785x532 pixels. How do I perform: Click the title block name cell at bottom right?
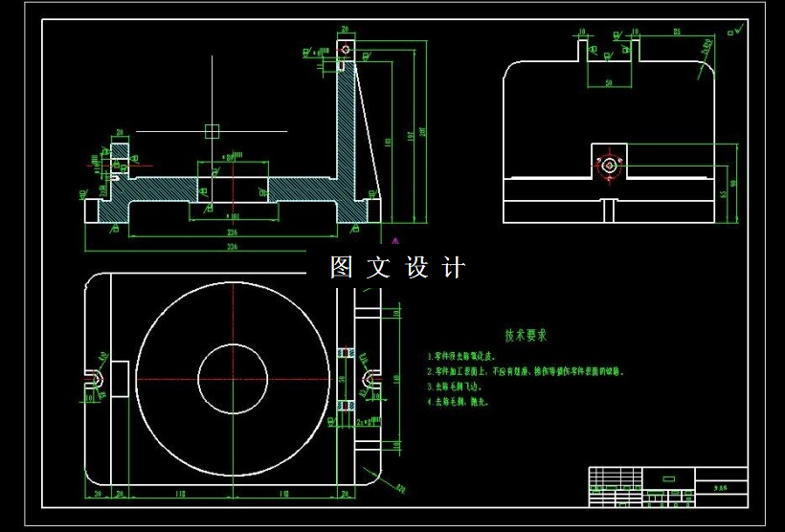pyautogui.click(x=722, y=486)
